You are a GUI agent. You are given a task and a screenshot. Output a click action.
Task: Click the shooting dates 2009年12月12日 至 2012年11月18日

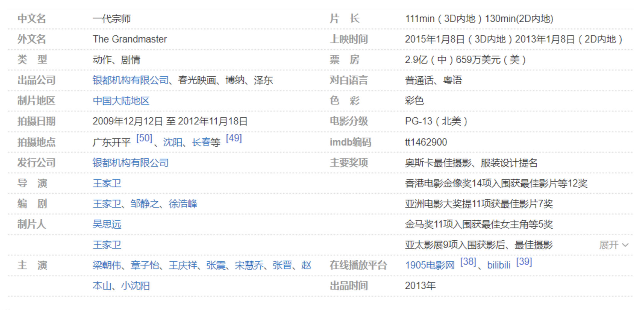(x=170, y=121)
